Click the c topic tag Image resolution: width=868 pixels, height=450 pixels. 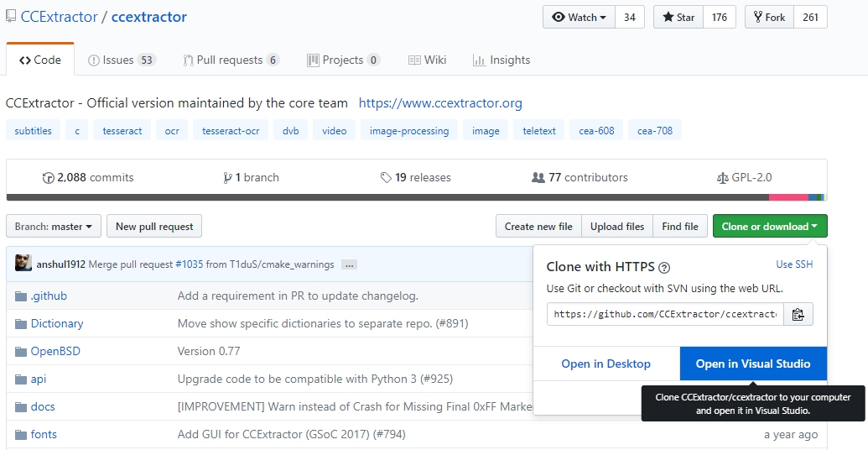[77, 131]
